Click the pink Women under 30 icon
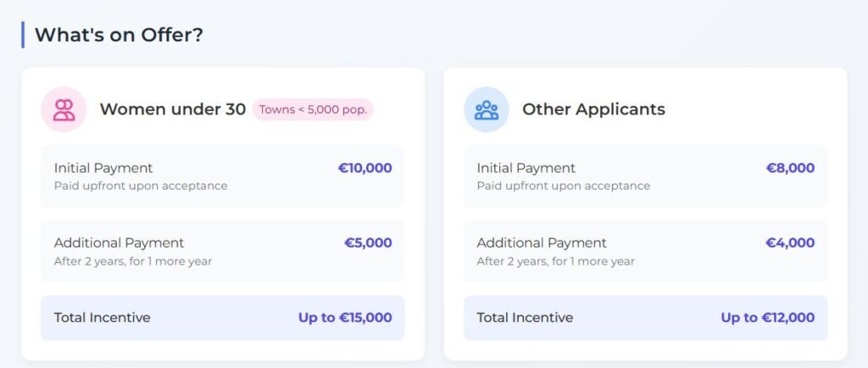The height and width of the screenshot is (368, 868). coord(64,109)
